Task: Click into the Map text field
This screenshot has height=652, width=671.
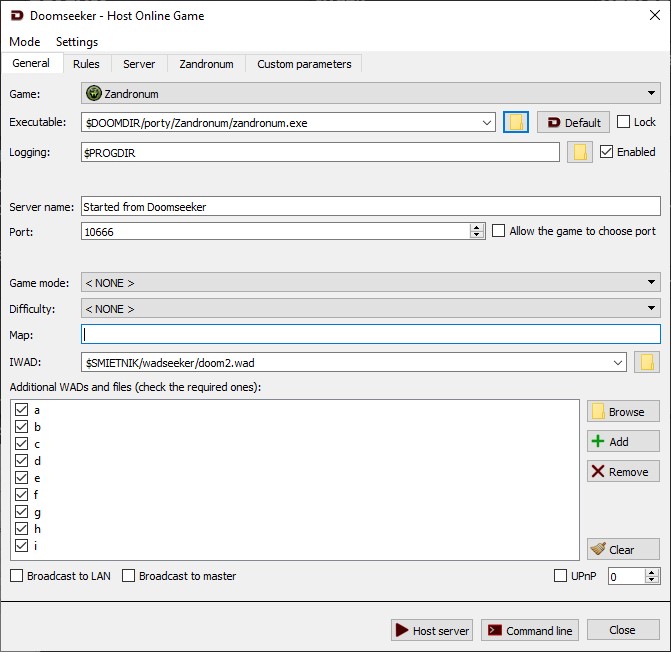Action: coord(370,335)
